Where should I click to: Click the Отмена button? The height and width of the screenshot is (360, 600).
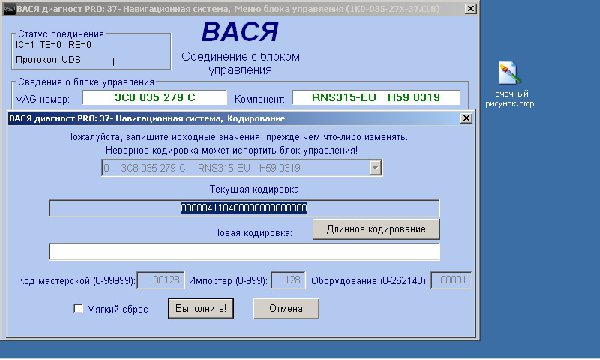286,308
